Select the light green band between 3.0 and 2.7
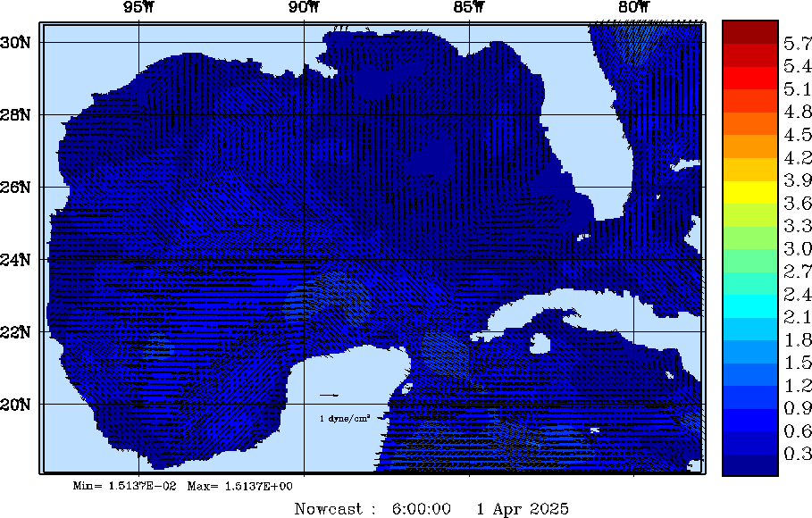 click(x=749, y=261)
